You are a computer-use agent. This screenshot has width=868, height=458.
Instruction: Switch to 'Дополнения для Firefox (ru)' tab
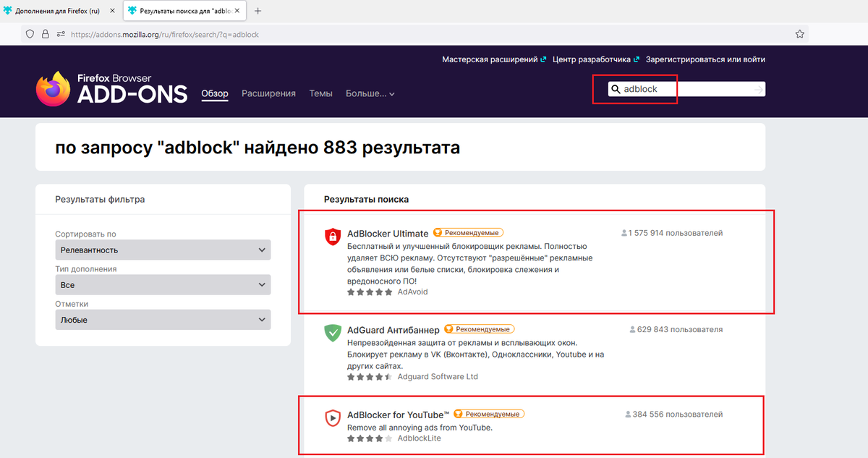point(60,11)
